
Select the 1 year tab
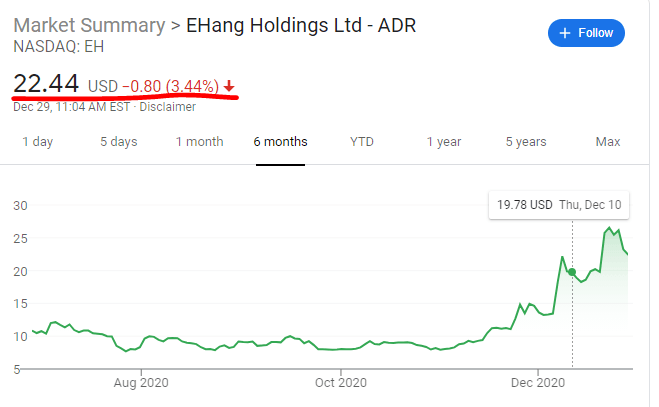(444, 142)
